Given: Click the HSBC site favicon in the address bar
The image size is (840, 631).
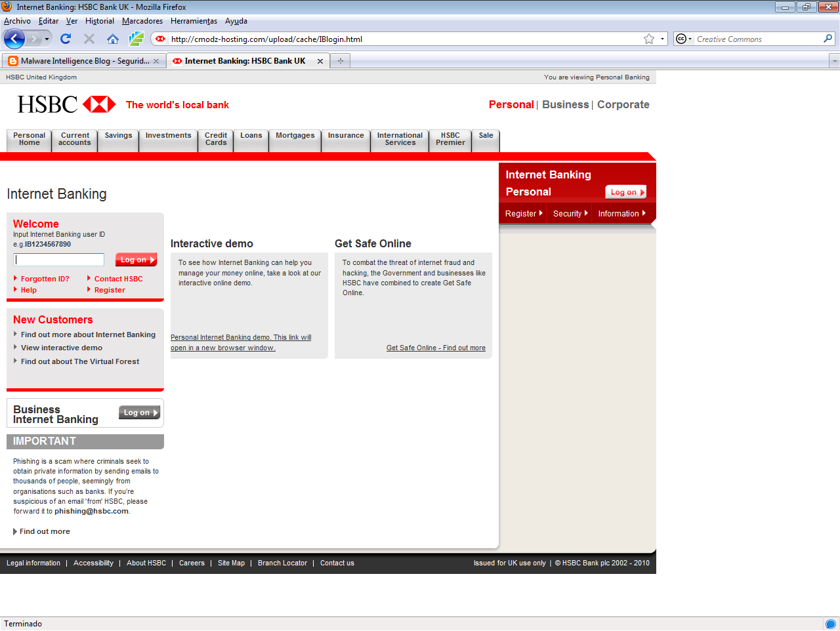Looking at the screenshot, I should [x=161, y=39].
